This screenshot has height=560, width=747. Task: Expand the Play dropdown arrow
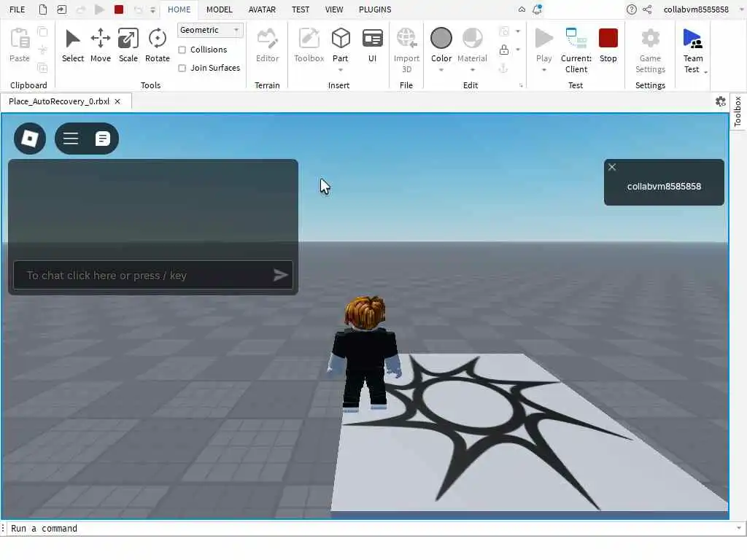point(543,70)
